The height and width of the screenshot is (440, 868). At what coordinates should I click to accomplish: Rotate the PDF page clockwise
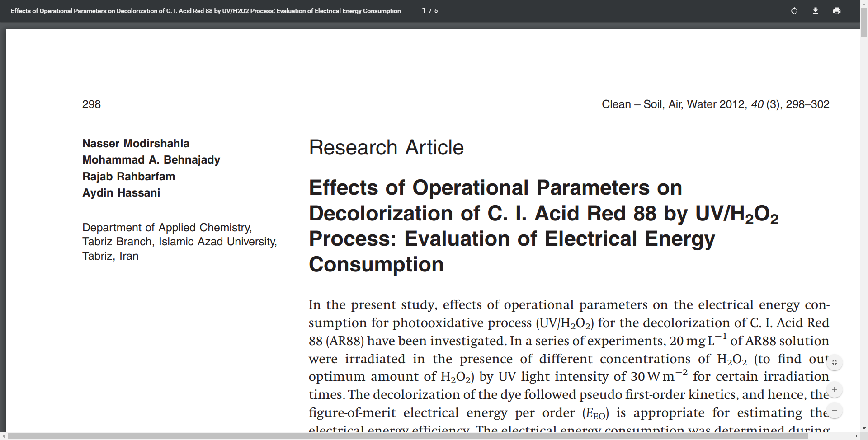tap(794, 10)
